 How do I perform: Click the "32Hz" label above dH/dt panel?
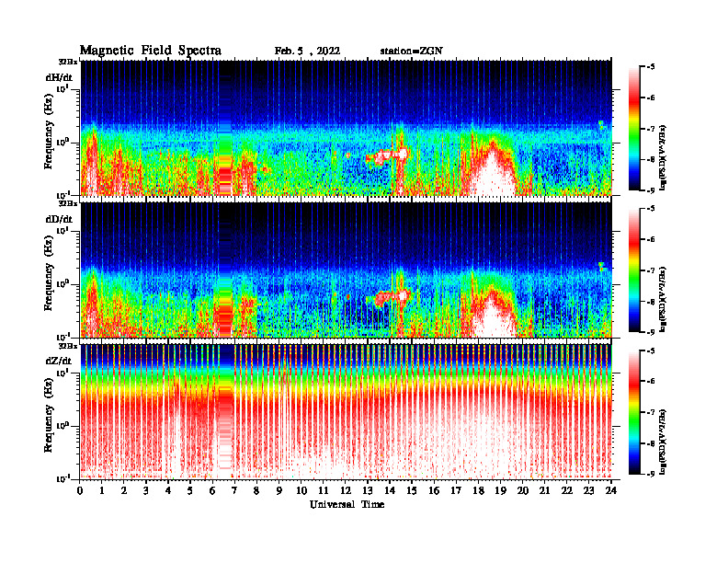point(68,62)
